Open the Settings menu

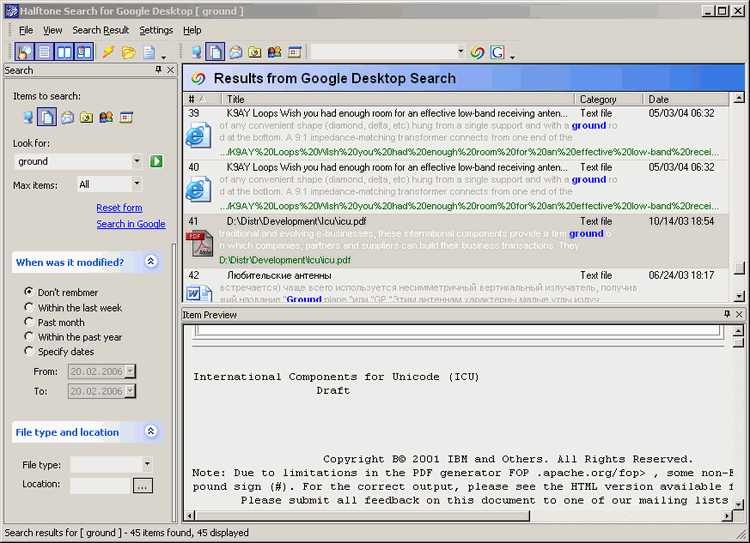pos(156,30)
